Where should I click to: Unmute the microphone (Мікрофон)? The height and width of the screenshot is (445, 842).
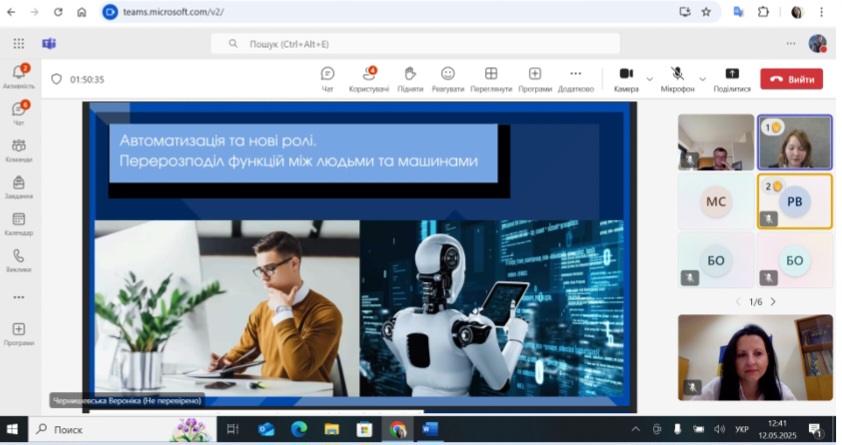point(677,74)
